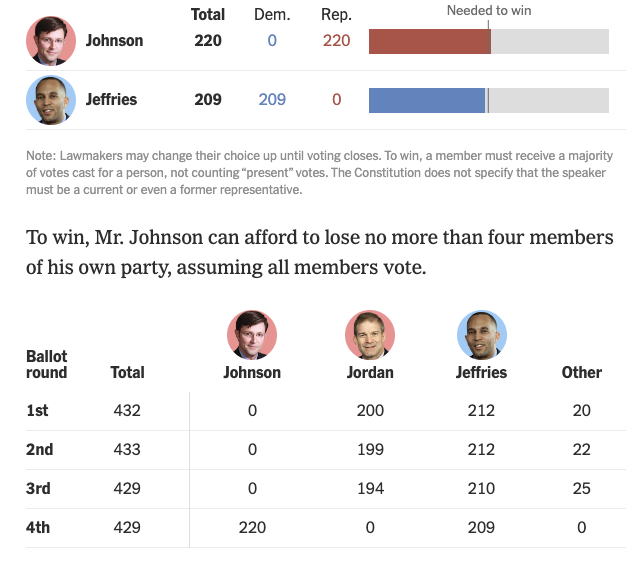Click Johnson's red vote progress bar
The width and height of the screenshot is (630, 575).
point(429,41)
